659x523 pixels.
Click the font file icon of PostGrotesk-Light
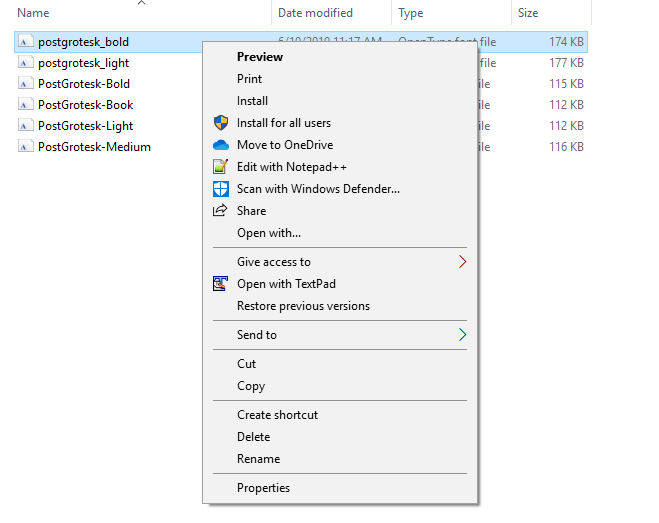click(25, 126)
